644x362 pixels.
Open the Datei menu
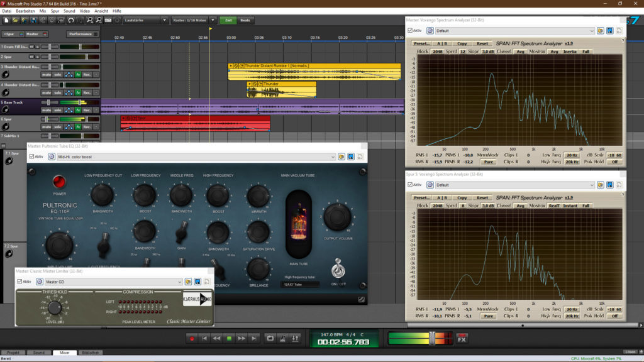coord(7,11)
